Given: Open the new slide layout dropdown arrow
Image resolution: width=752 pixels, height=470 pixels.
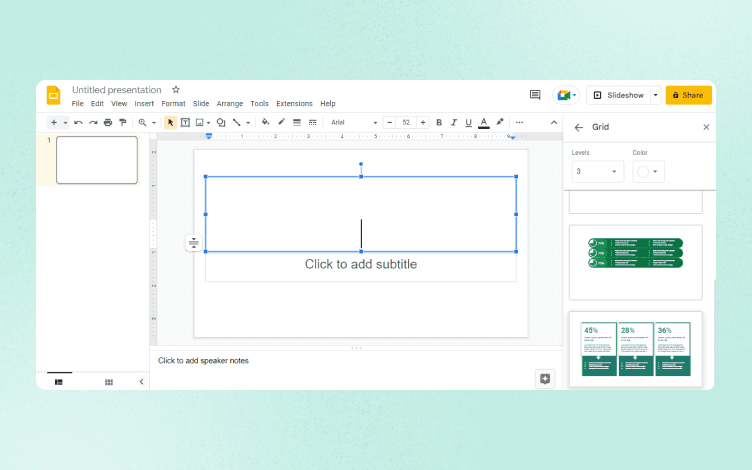Looking at the screenshot, I should (x=65, y=123).
